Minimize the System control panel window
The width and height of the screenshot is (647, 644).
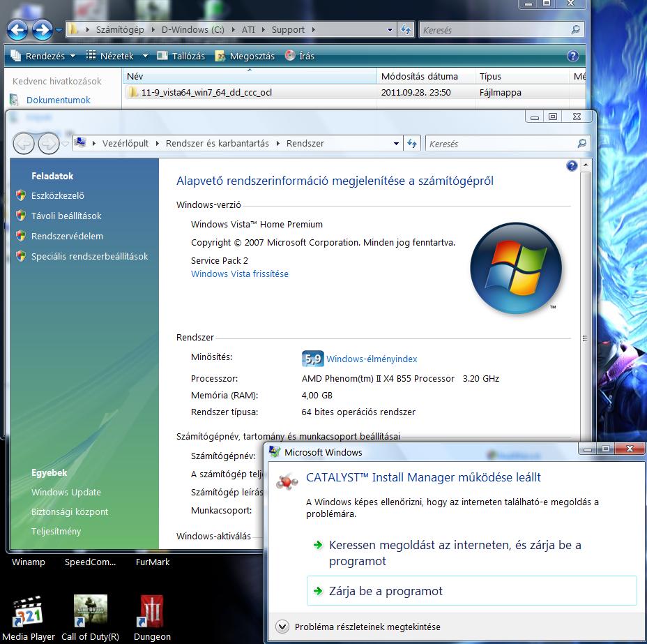pos(534,117)
